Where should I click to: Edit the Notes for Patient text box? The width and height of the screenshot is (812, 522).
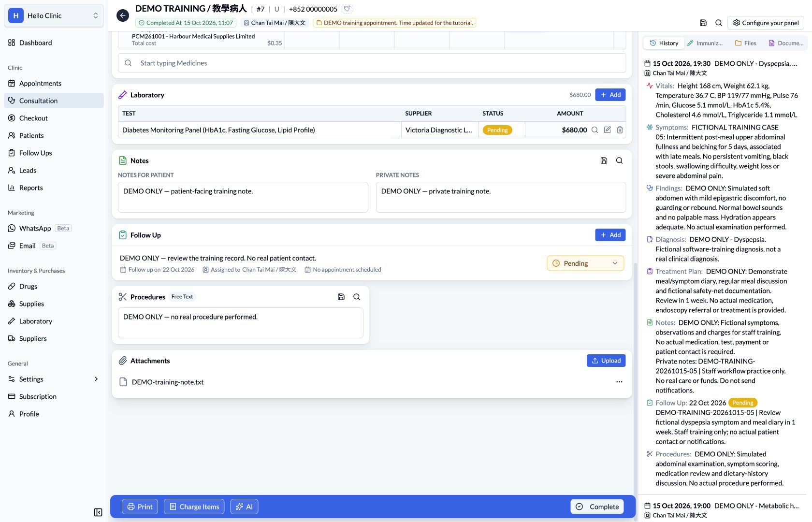click(243, 197)
